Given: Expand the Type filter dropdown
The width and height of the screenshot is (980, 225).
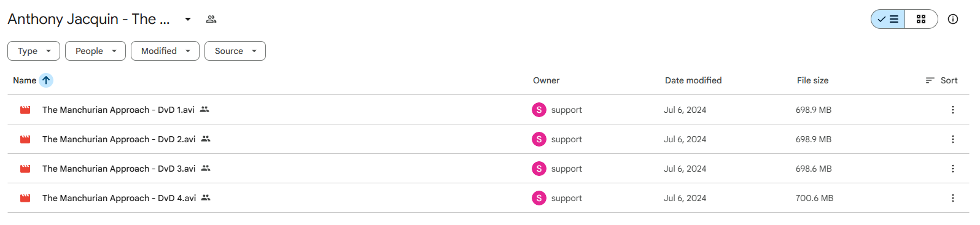Looking at the screenshot, I should click(x=34, y=51).
